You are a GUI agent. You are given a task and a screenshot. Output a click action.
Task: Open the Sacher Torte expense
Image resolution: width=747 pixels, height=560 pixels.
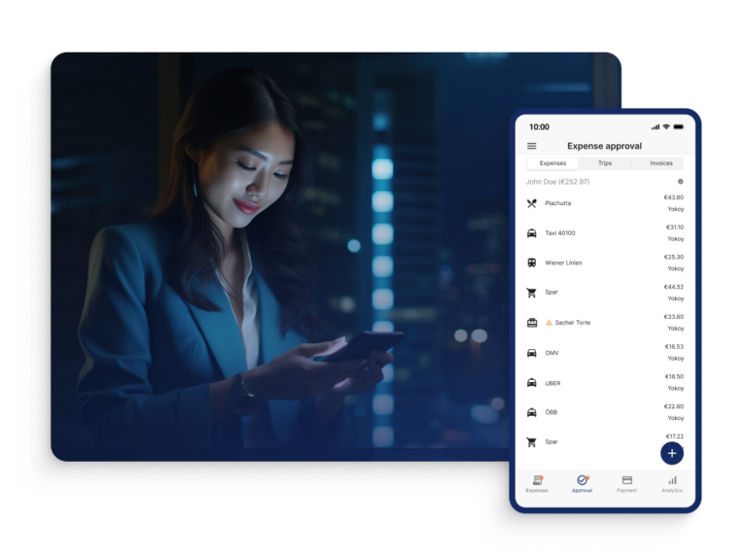tap(605, 323)
